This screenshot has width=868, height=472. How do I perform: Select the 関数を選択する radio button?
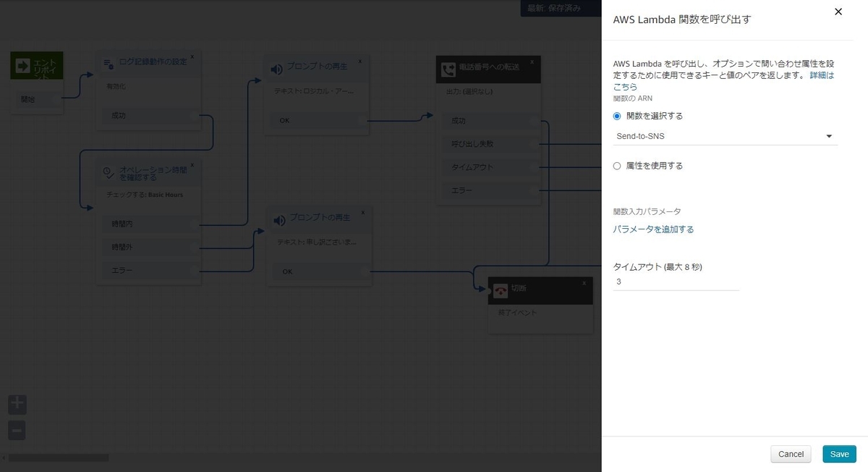(x=616, y=115)
